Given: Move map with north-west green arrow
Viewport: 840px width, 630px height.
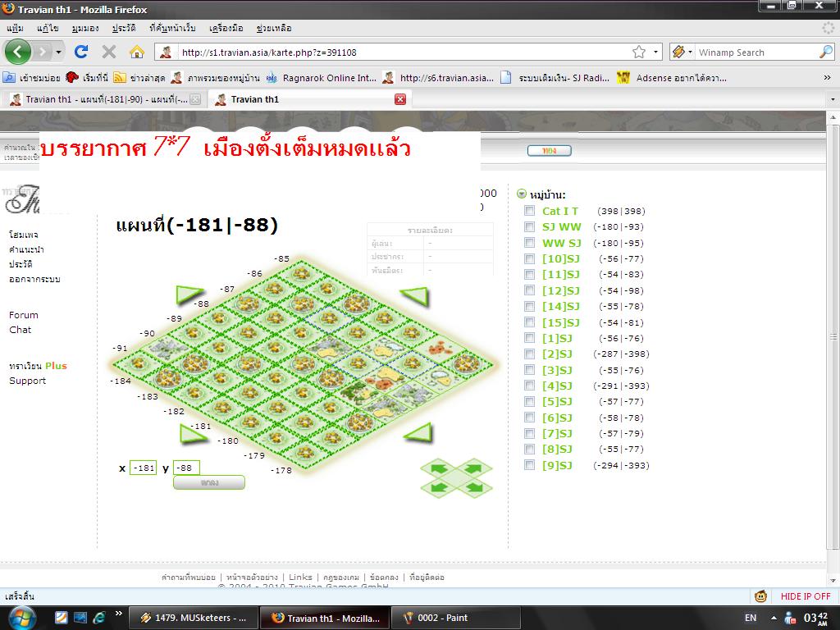Looking at the screenshot, I should (x=189, y=294).
